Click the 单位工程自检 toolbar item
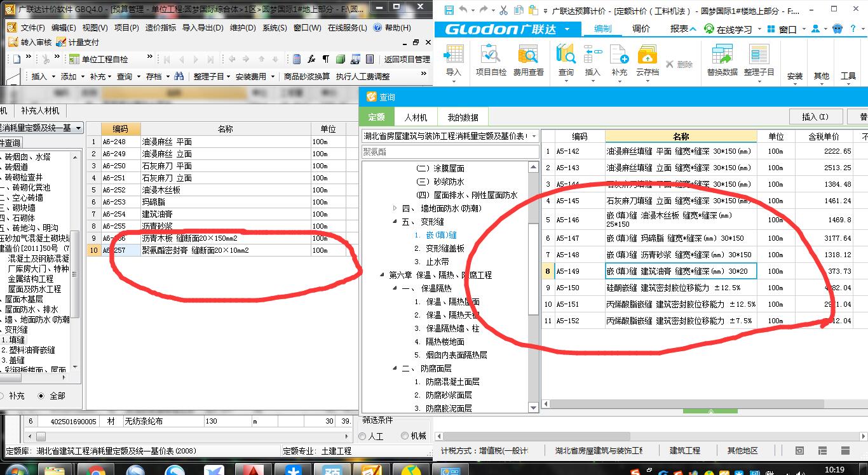 tap(99, 59)
